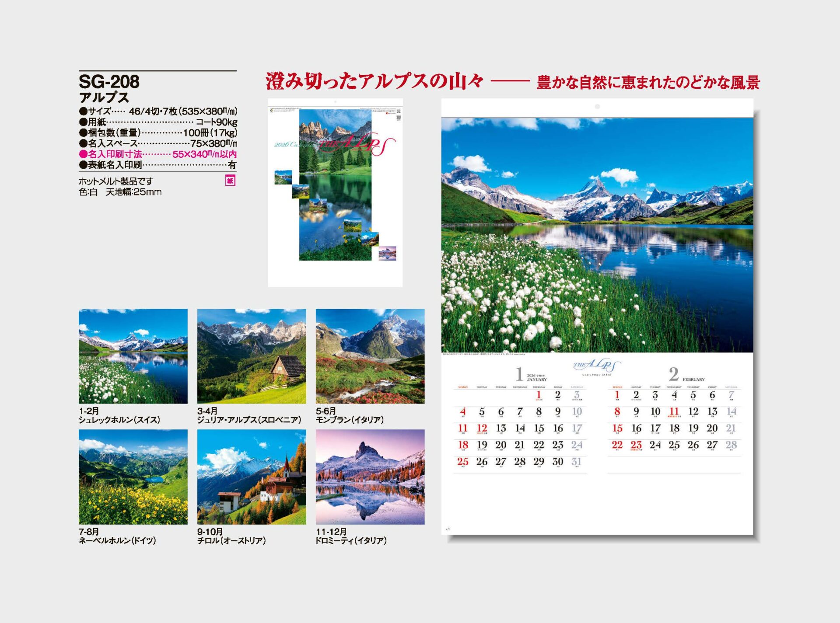Click the SG-208 product code heading
The height and width of the screenshot is (623, 840).
(109, 82)
